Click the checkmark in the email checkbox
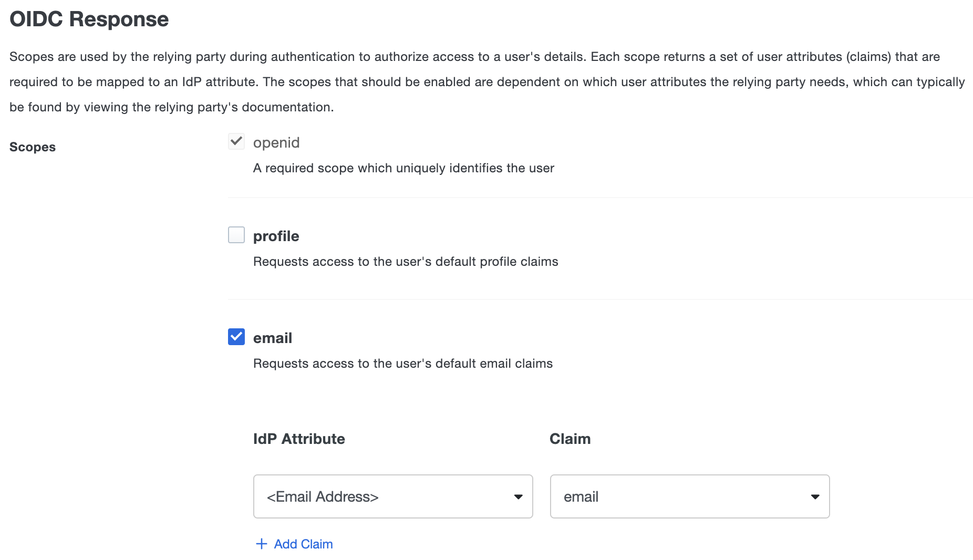This screenshot has width=973, height=560. point(236,337)
